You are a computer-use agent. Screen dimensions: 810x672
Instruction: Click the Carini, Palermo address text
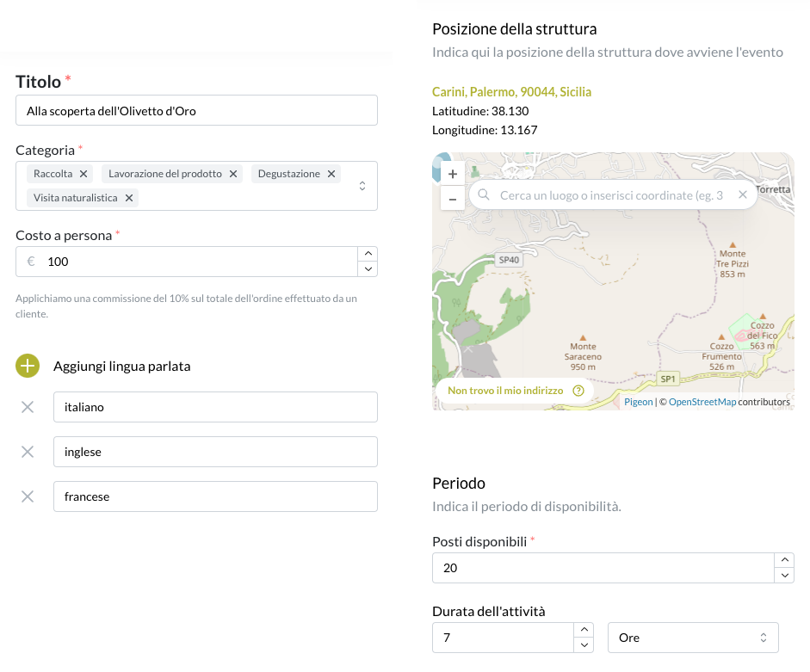click(511, 92)
